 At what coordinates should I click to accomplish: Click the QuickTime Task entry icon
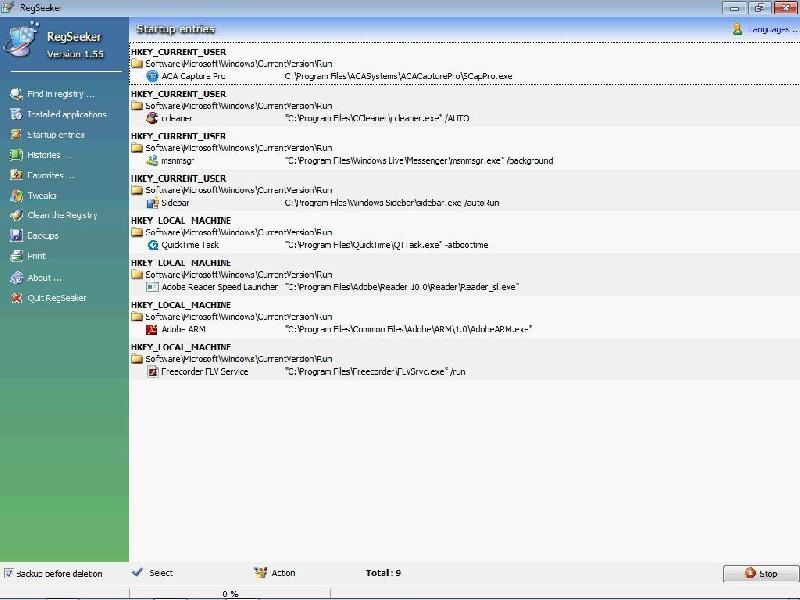152,245
